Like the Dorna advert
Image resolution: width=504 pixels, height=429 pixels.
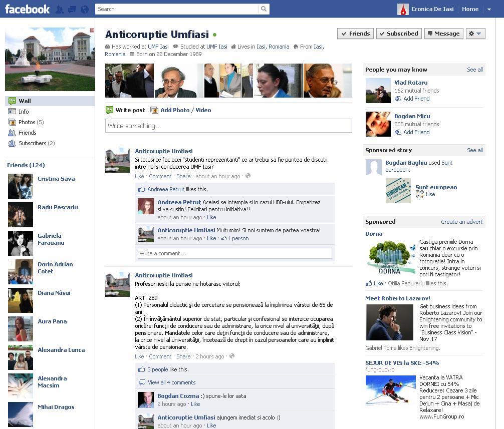point(378,283)
